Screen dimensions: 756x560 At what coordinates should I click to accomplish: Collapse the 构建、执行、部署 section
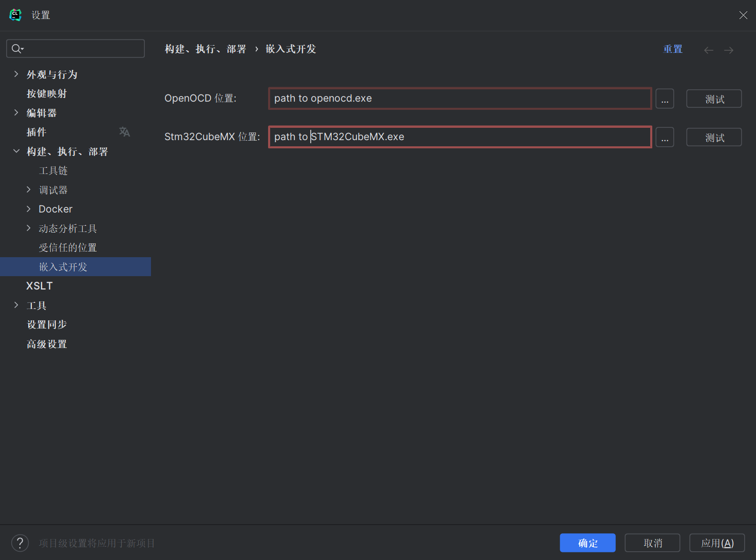pyautogui.click(x=16, y=151)
